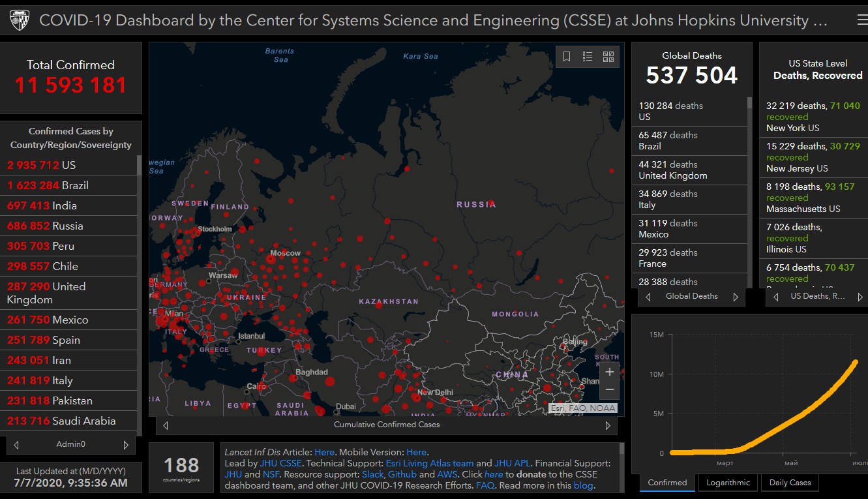Switch chart to Logarithmic tab
This screenshot has height=499, width=868.
pos(728,483)
